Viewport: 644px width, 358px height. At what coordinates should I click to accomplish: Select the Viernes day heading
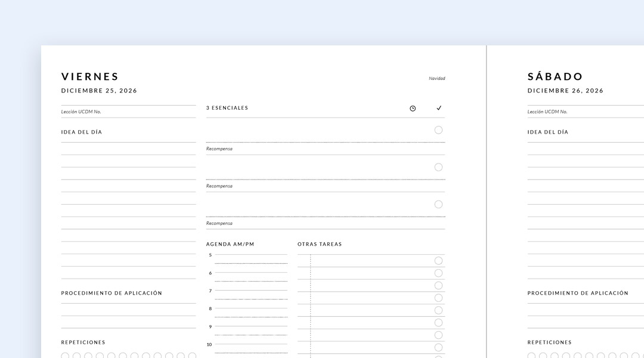click(90, 76)
